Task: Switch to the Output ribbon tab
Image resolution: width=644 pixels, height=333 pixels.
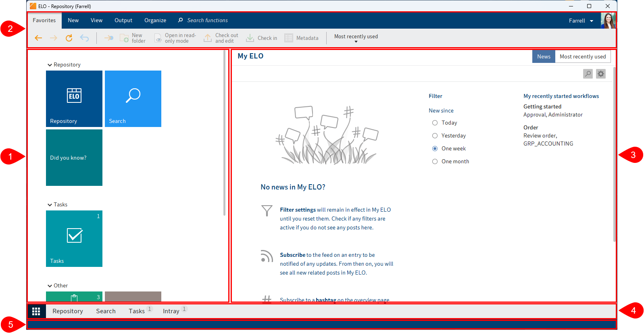Action: 123,20
